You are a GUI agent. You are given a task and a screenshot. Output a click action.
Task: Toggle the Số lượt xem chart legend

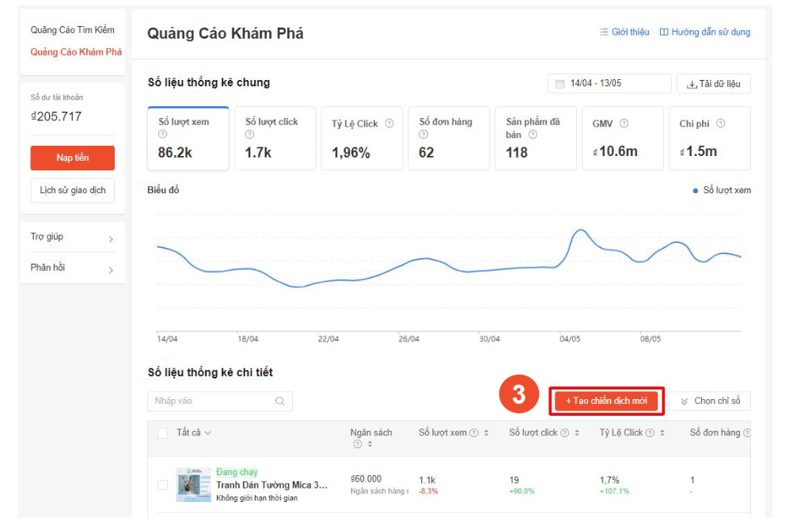(727, 190)
